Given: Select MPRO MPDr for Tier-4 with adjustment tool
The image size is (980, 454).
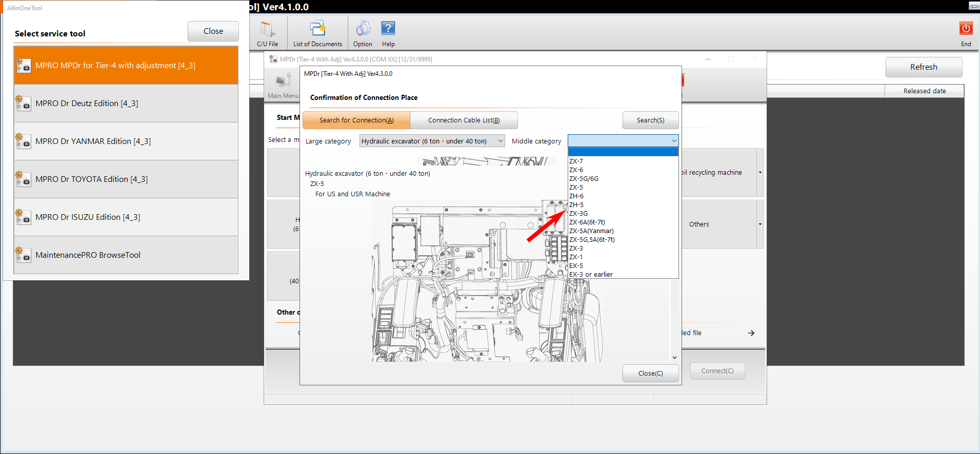Looking at the screenshot, I should pyautogui.click(x=126, y=66).
